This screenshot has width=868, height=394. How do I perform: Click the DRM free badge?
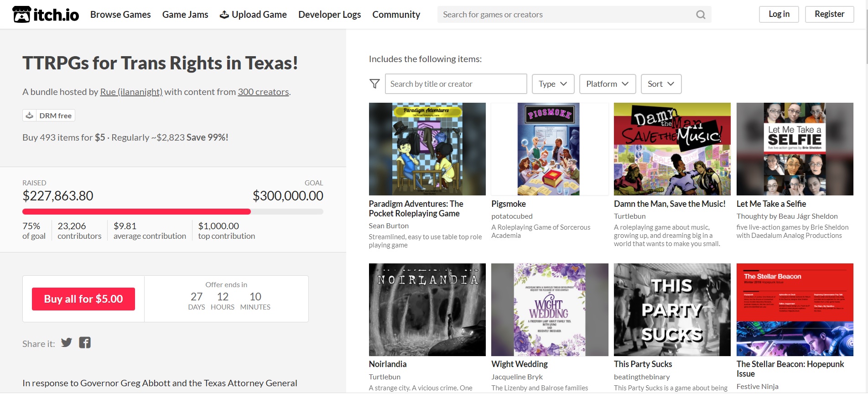(49, 116)
